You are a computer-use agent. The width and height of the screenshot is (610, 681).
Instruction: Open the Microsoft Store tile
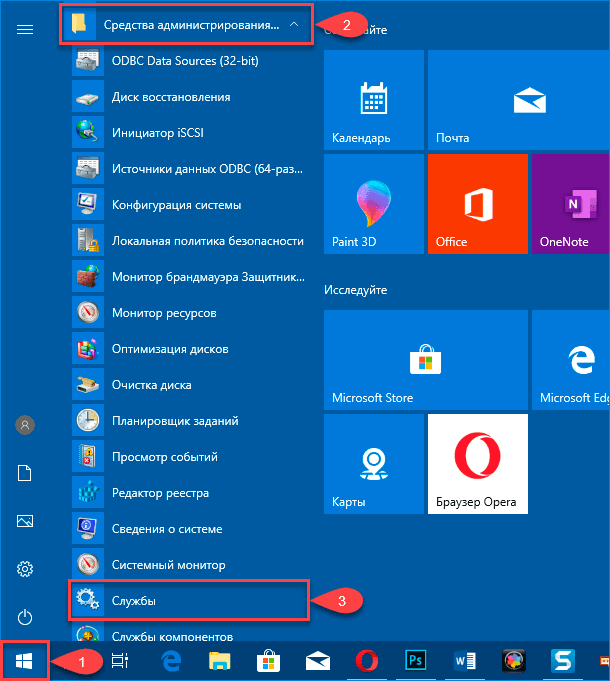coord(426,360)
